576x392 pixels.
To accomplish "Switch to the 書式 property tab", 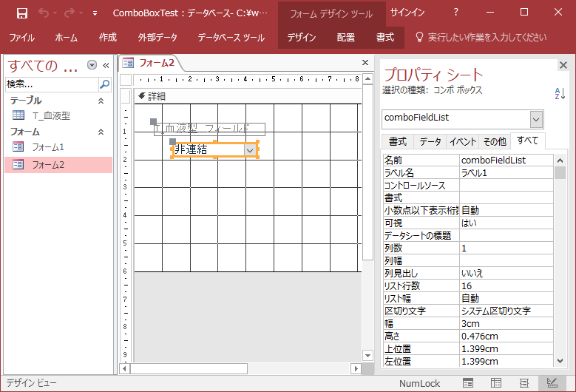I will pos(398,141).
